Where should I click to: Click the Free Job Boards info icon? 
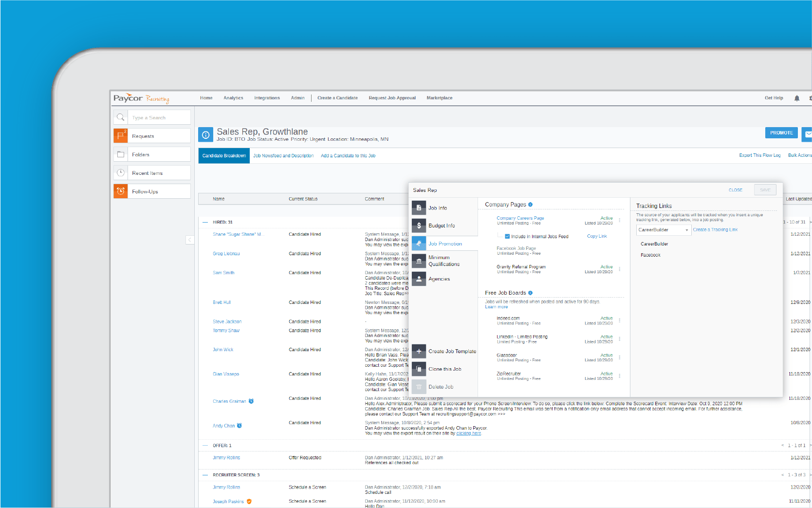[531, 293]
